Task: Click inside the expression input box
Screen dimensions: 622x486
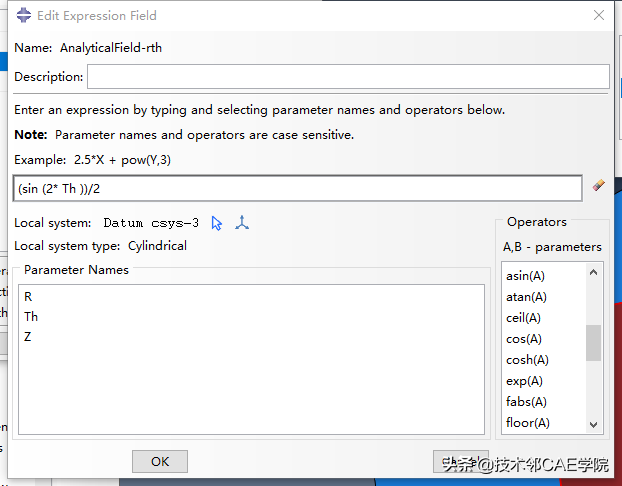Action: point(298,188)
